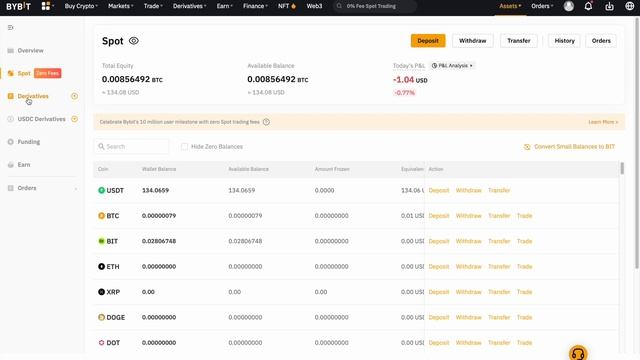Expand the sidebar Orders section
The width and height of the screenshot is (640, 360).
76,188
